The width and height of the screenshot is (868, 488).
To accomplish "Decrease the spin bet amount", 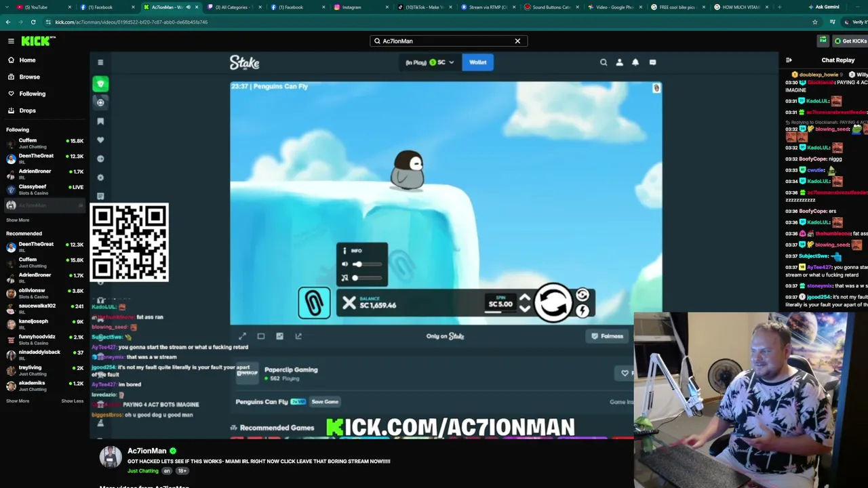I will (x=524, y=308).
